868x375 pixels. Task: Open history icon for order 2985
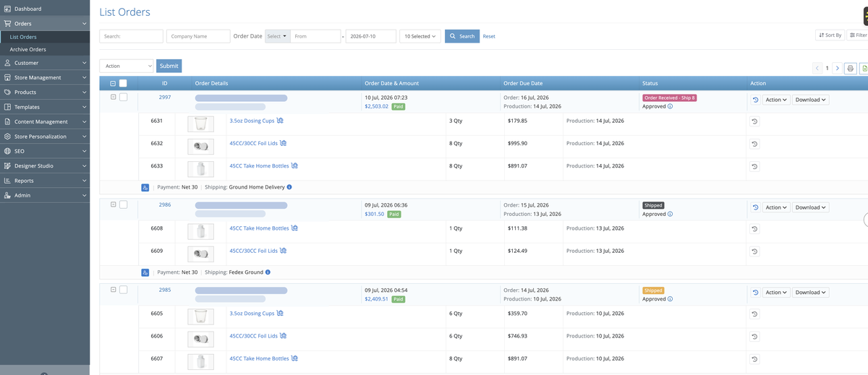tap(755, 293)
